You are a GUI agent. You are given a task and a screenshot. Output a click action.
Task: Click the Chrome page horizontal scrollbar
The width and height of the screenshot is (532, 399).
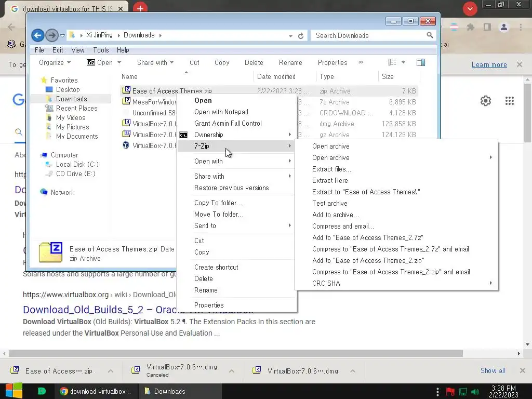point(236,353)
